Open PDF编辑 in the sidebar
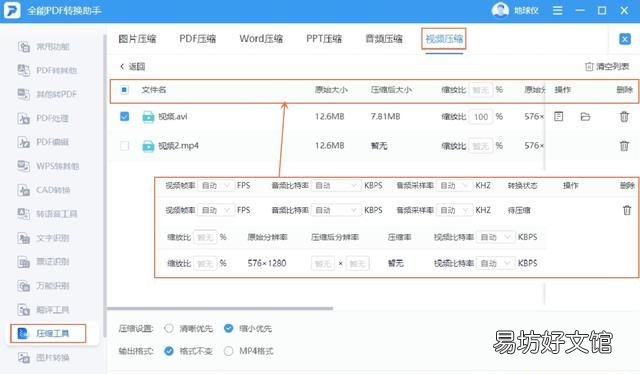Screen dimensions: 640x374 click(x=43, y=142)
